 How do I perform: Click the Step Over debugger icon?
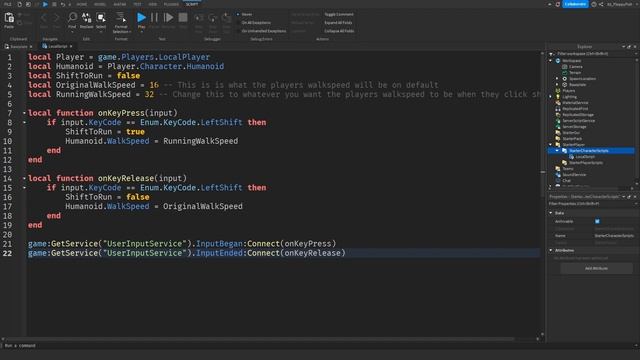pos(213,18)
